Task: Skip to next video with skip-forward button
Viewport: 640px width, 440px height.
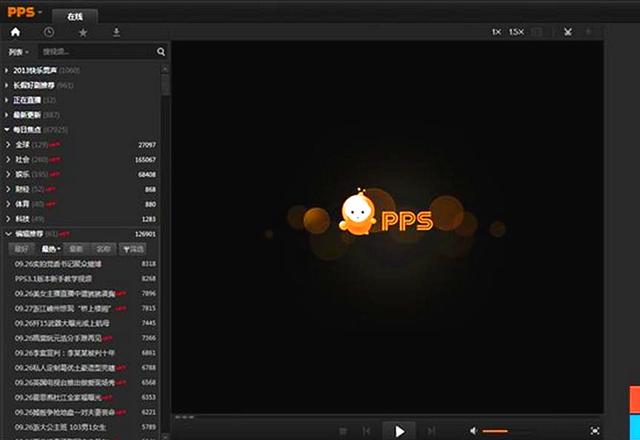Action: pyautogui.click(x=431, y=431)
